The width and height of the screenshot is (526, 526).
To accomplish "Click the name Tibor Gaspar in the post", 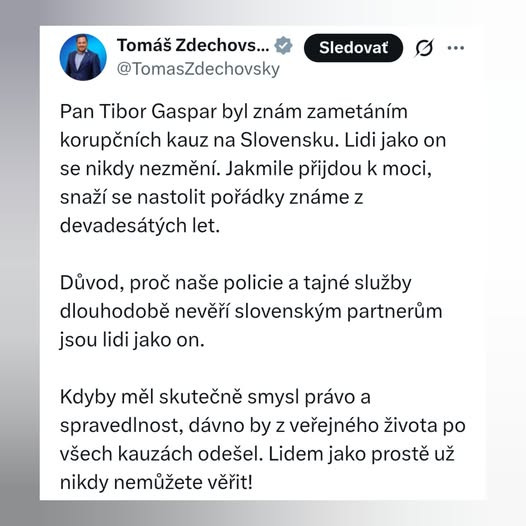I will pyautogui.click(x=158, y=111).
